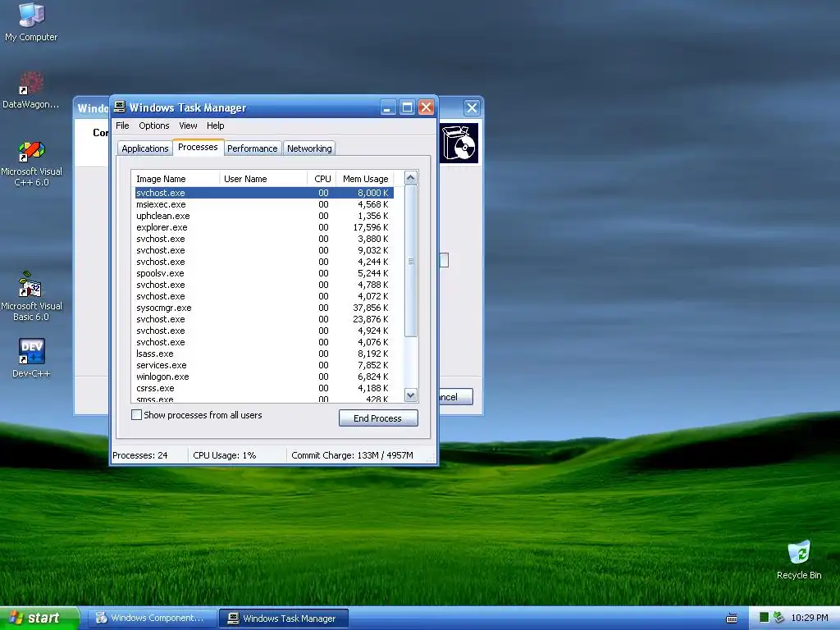Screen dimensions: 840x630
Task: Sort by User Name column header
Action: point(263,178)
